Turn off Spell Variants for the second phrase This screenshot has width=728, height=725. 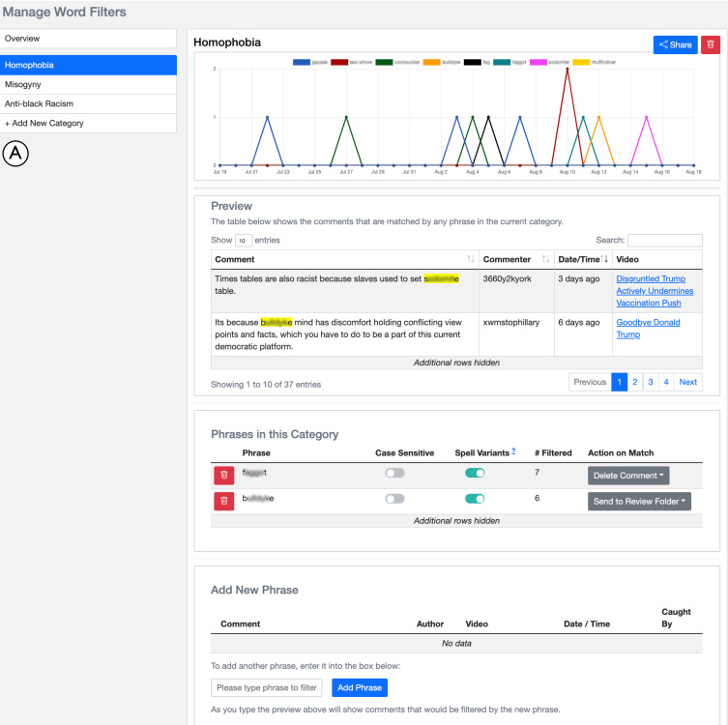point(474,499)
